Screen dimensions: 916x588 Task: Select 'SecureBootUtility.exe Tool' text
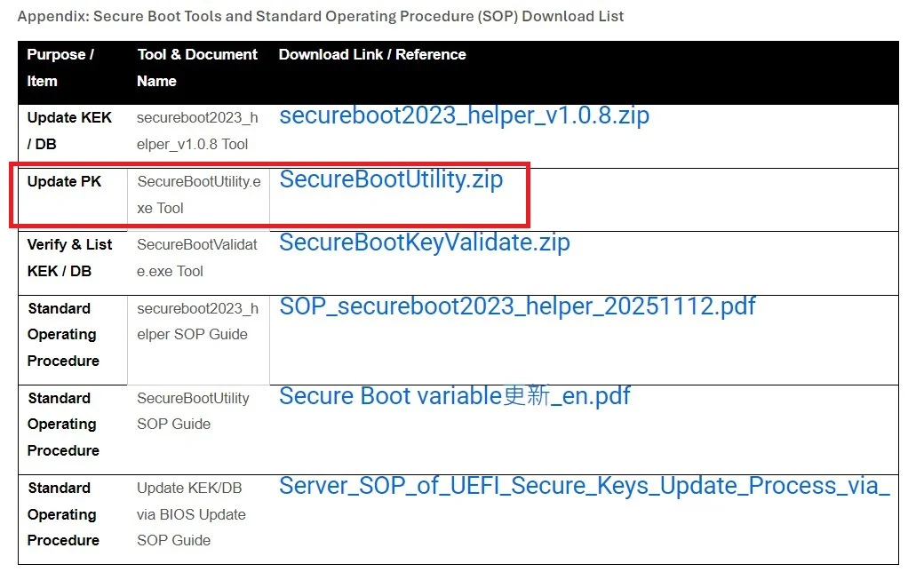click(x=199, y=195)
